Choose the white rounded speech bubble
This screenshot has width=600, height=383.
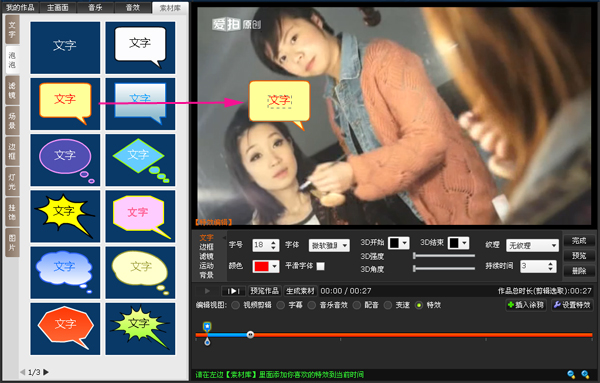click(140, 47)
